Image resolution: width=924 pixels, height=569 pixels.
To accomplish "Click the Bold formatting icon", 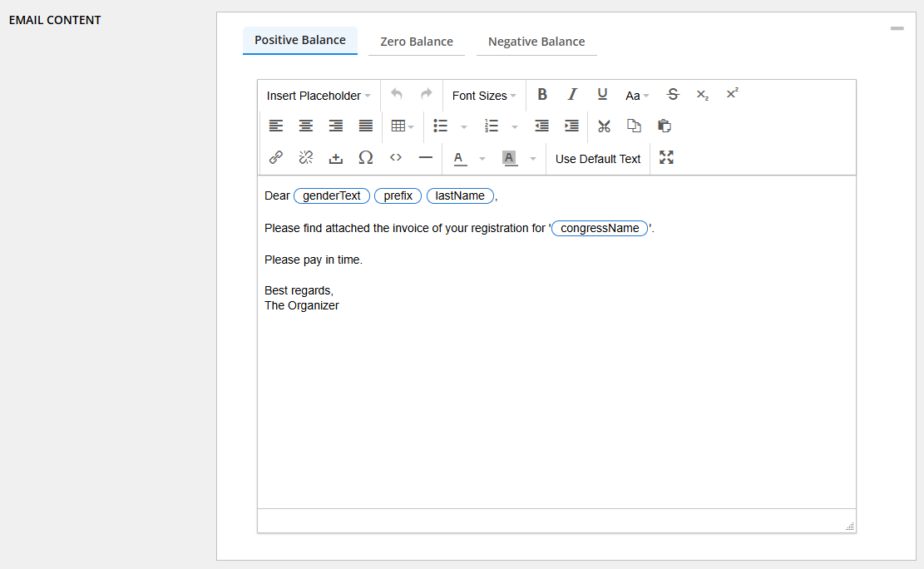I will pyautogui.click(x=542, y=95).
